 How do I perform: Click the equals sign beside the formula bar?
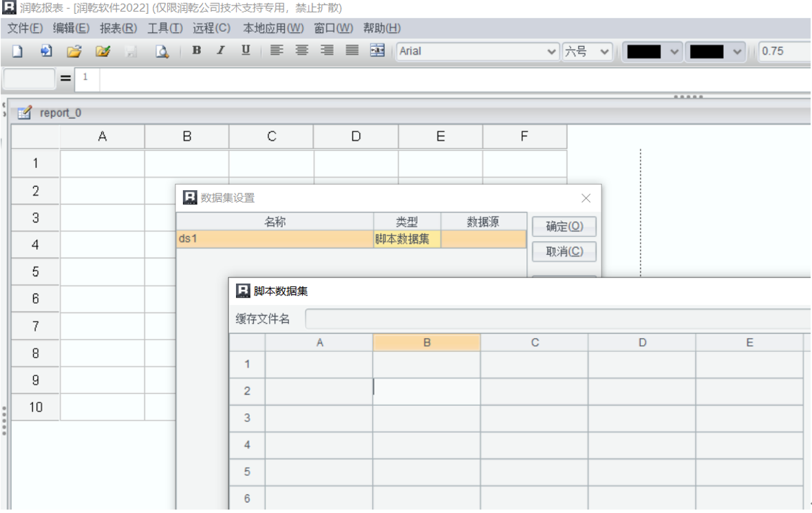tap(65, 78)
